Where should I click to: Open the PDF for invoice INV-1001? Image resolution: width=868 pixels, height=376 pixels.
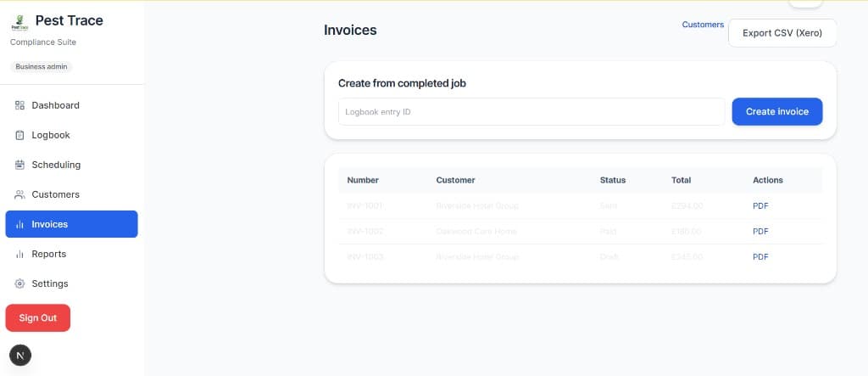tap(760, 205)
